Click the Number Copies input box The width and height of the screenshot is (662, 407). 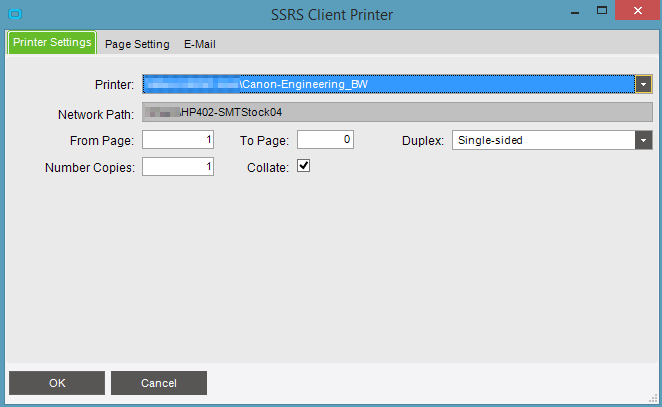pyautogui.click(x=178, y=167)
